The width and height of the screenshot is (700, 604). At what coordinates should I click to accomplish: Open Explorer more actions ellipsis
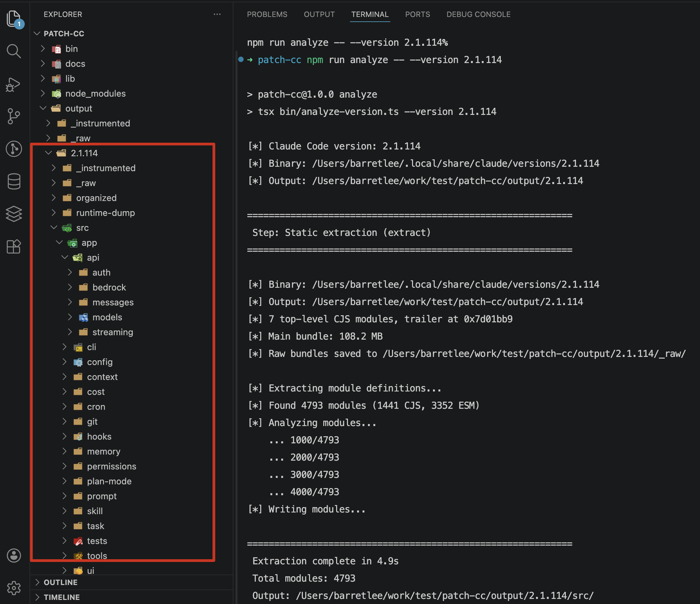click(x=217, y=14)
